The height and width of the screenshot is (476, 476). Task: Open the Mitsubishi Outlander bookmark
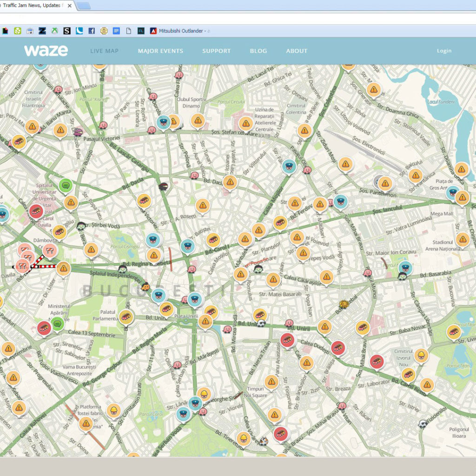[x=179, y=31]
